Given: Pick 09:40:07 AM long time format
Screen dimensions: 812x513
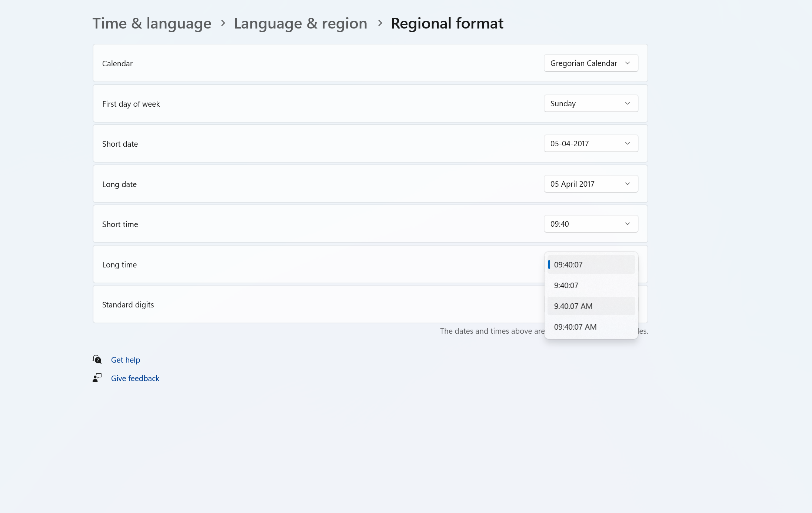Looking at the screenshot, I should (590, 327).
